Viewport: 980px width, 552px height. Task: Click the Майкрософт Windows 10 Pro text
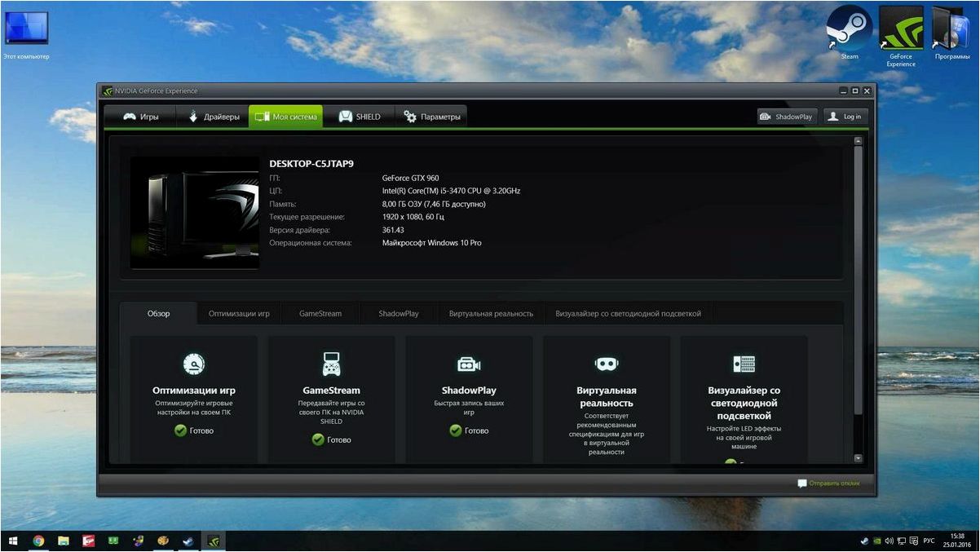click(431, 243)
